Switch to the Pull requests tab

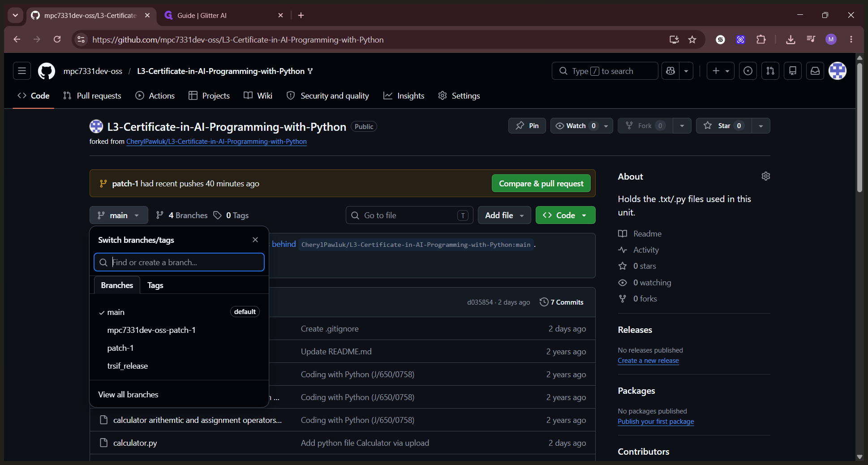[x=92, y=95]
